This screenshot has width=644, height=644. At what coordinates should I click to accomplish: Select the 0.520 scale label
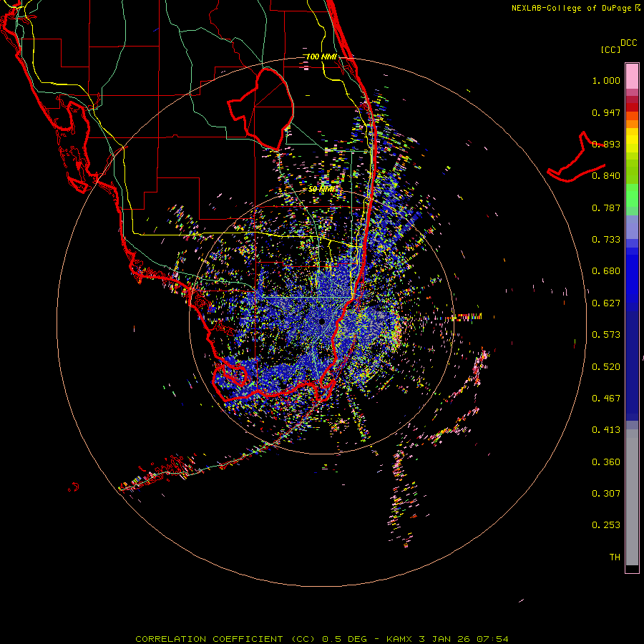point(606,367)
